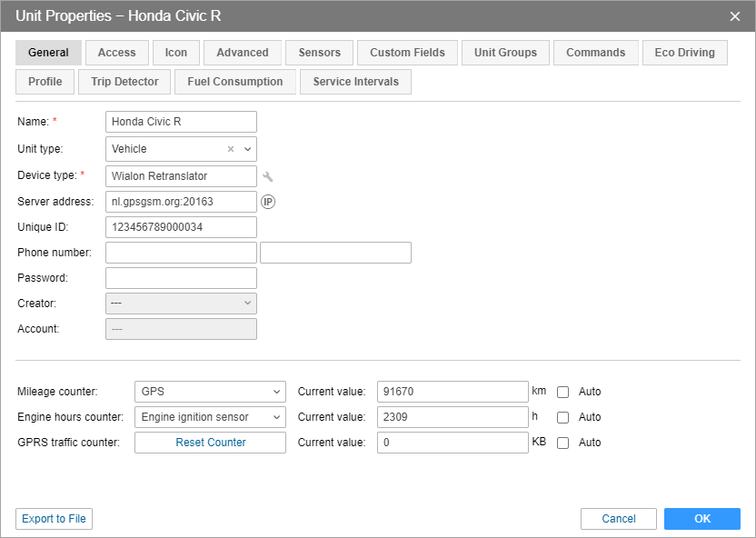
Task: Click the Cancel button
Action: pyautogui.click(x=618, y=519)
